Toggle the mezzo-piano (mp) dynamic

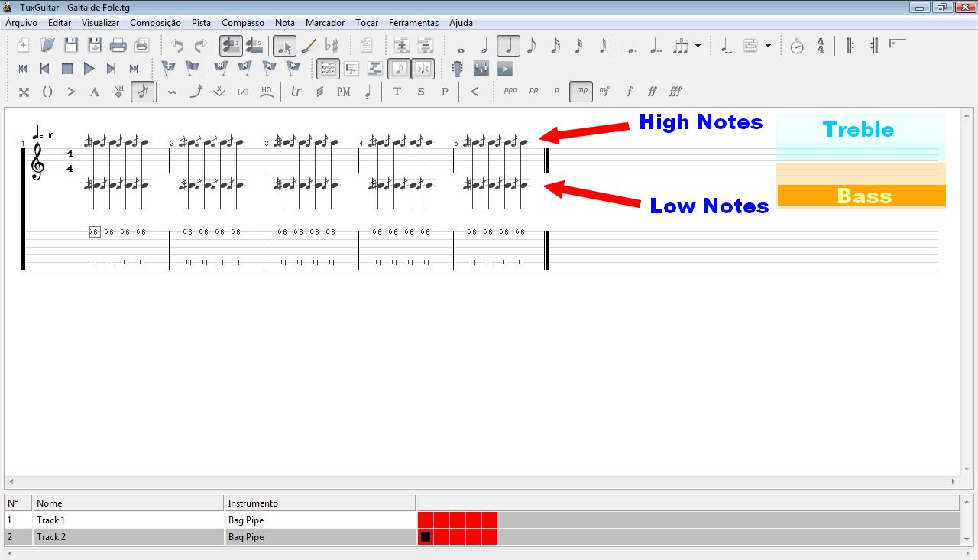point(581,91)
